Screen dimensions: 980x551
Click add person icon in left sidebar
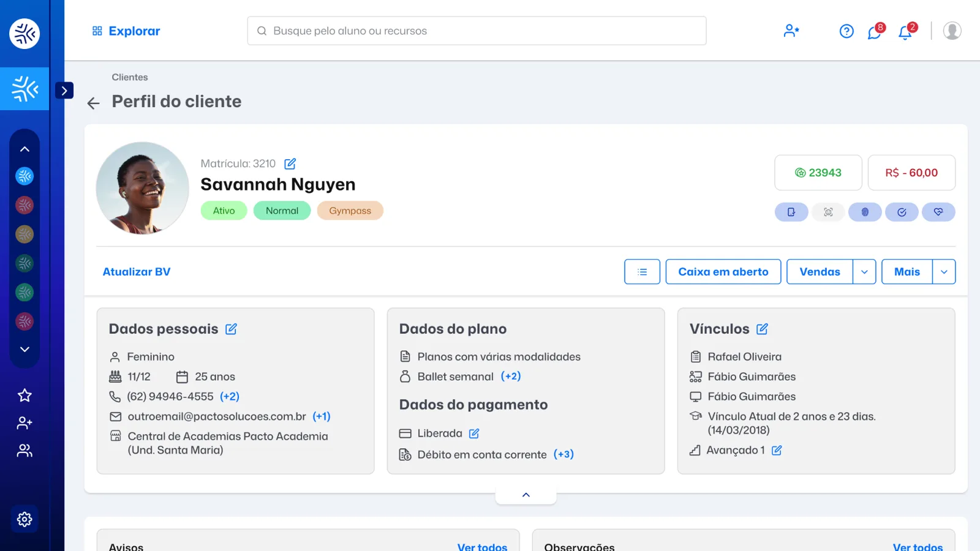coord(24,423)
